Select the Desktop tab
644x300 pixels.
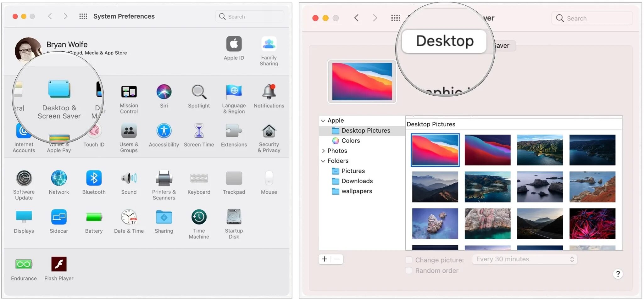click(444, 41)
